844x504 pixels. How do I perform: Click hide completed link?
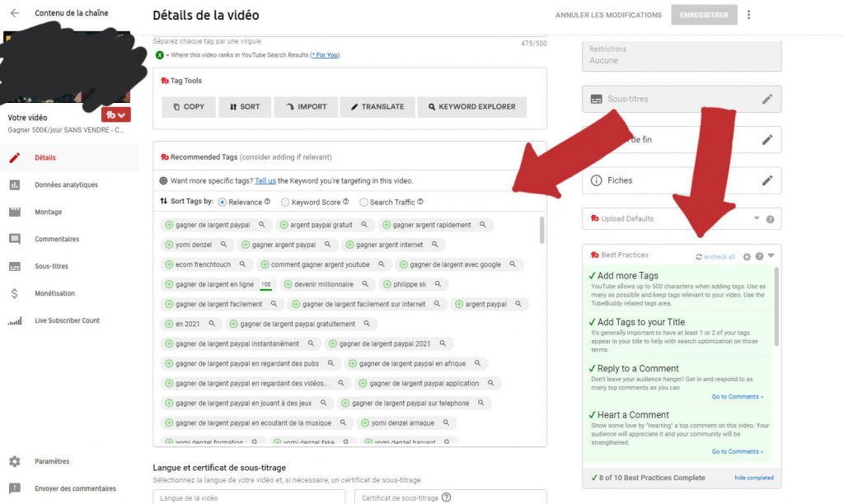point(753,478)
